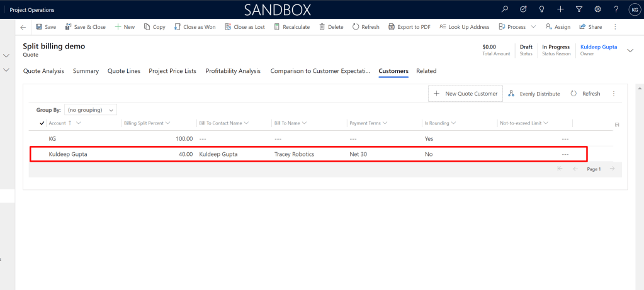Screen dimensions: 644x290
Task: Open the Profitability Analysis tab
Action: (233, 71)
